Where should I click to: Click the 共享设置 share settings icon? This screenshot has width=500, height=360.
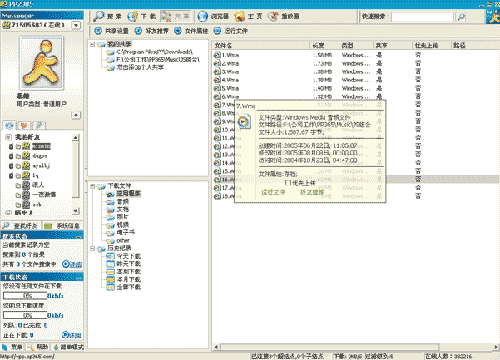point(98,31)
